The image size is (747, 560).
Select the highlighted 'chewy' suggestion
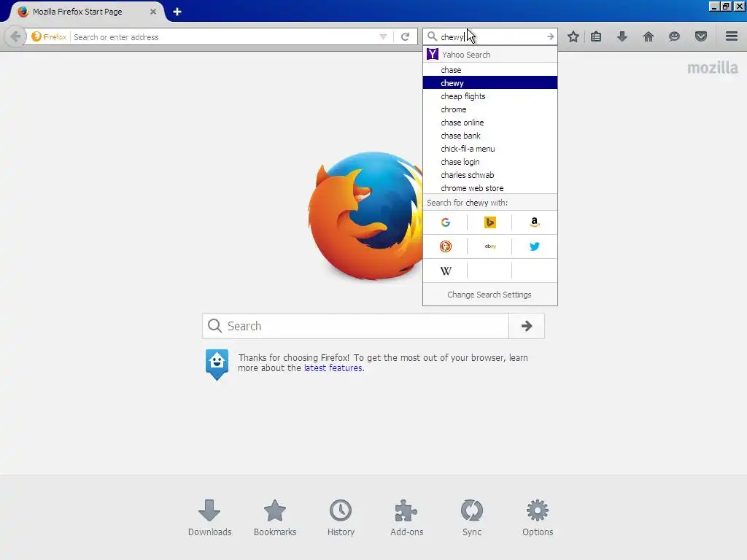(x=489, y=83)
